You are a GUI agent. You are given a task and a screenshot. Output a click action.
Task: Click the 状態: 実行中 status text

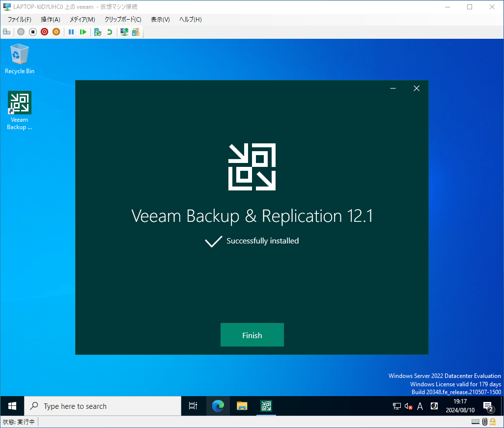click(19, 422)
